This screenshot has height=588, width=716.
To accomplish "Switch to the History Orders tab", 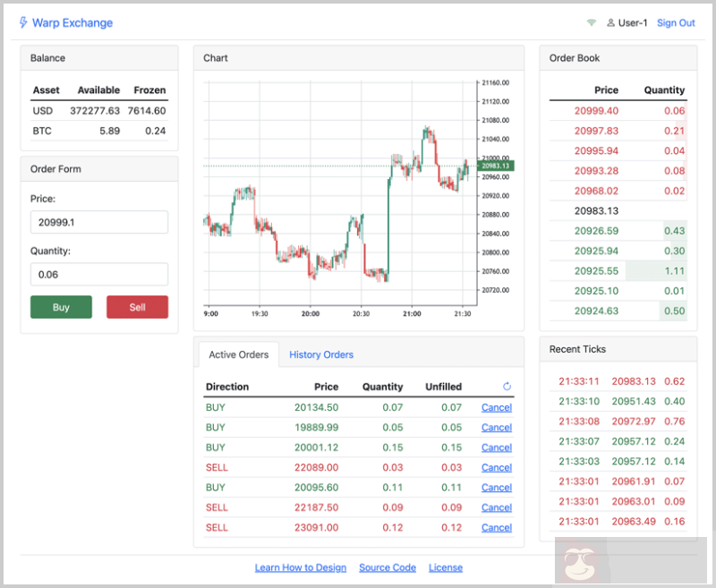I will point(320,354).
